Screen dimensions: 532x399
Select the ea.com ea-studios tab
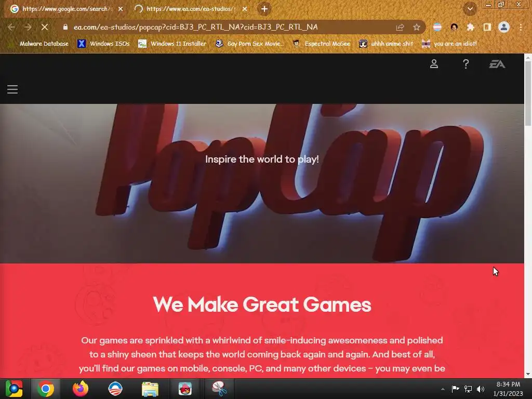(190, 9)
